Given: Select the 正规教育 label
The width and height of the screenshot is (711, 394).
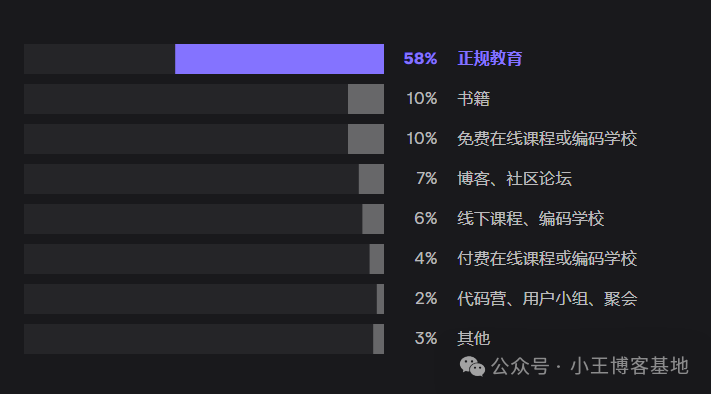Looking at the screenshot, I should (490, 58).
